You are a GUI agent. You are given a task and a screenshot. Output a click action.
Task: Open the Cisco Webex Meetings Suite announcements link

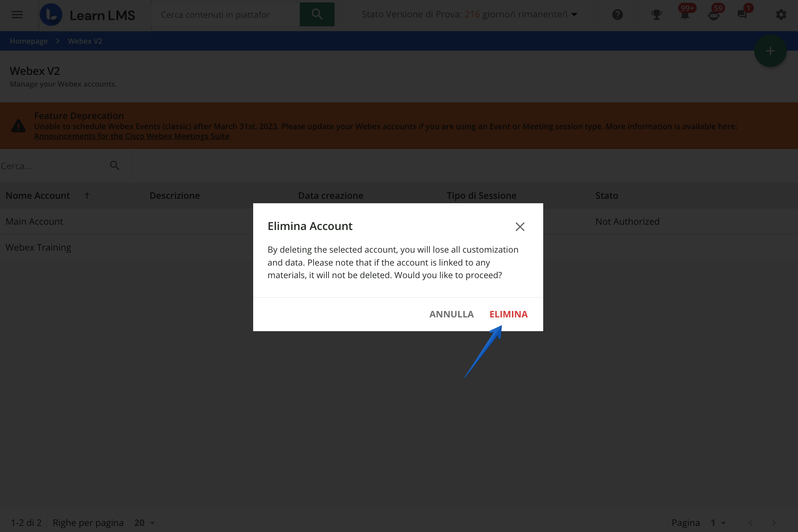(132, 136)
